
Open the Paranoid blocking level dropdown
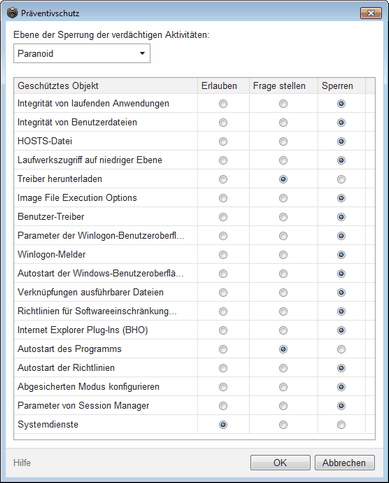(82, 53)
